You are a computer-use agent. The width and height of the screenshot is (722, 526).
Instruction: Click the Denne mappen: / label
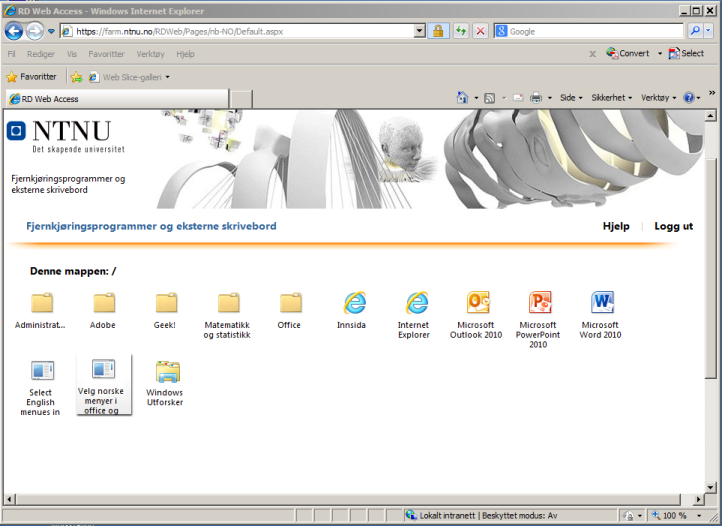click(73, 271)
